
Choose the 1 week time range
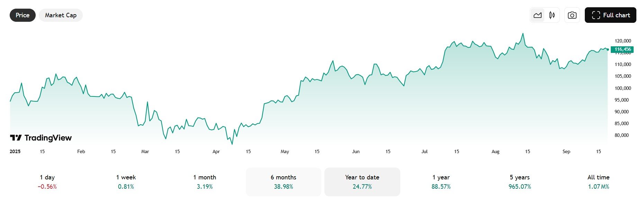point(126,182)
